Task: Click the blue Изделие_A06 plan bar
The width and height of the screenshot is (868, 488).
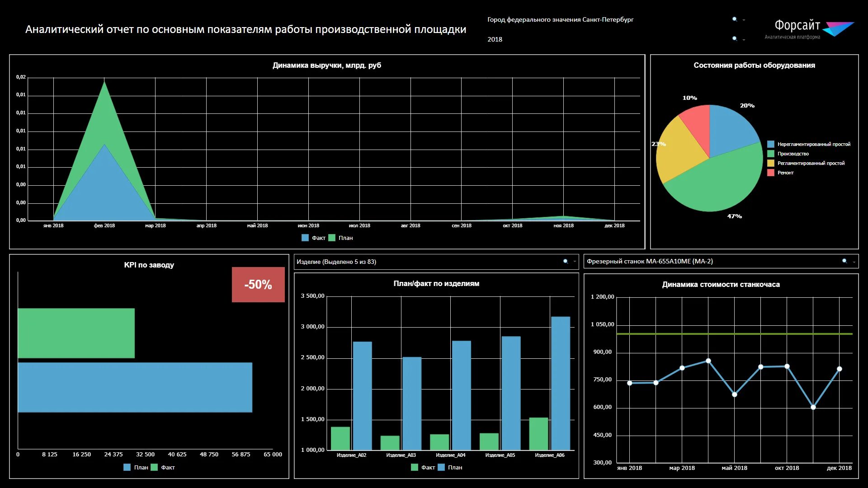Action: [x=560, y=383]
